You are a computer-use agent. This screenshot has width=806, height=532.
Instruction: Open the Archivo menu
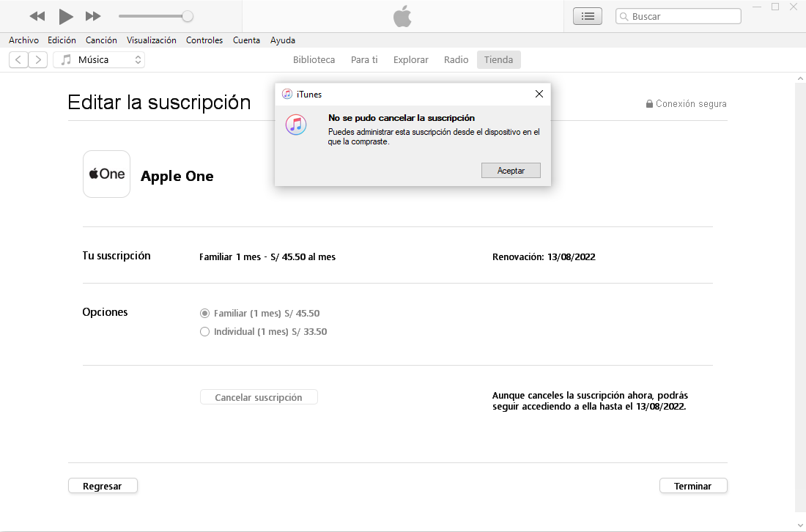coord(23,40)
